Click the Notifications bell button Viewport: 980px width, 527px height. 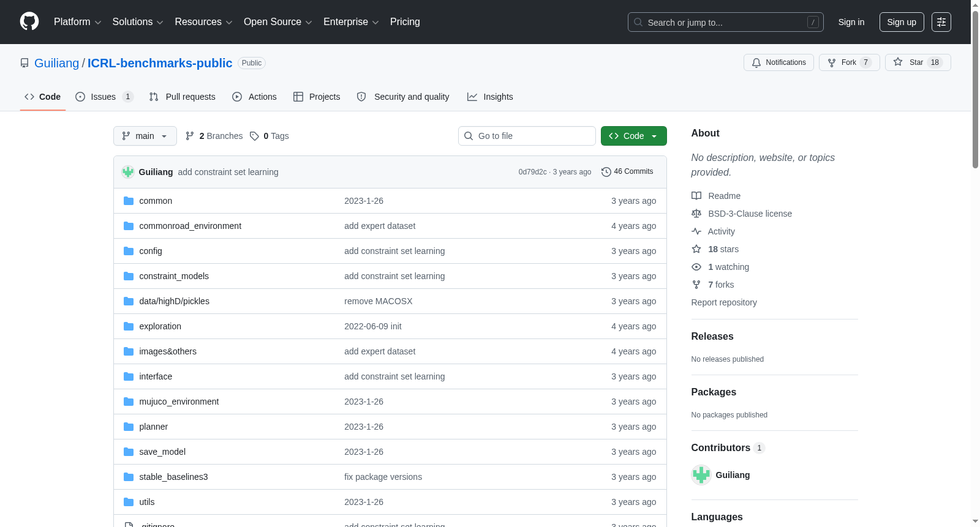coord(778,62)
